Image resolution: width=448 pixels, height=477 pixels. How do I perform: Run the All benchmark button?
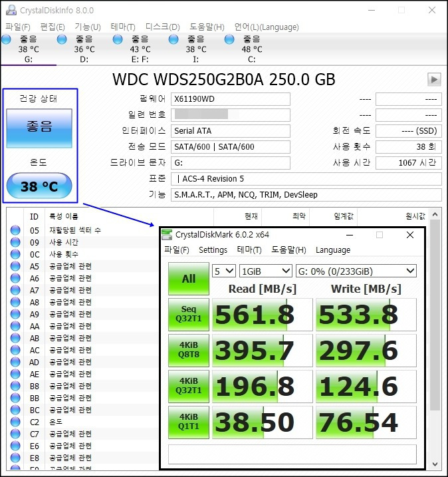(189, 279)
